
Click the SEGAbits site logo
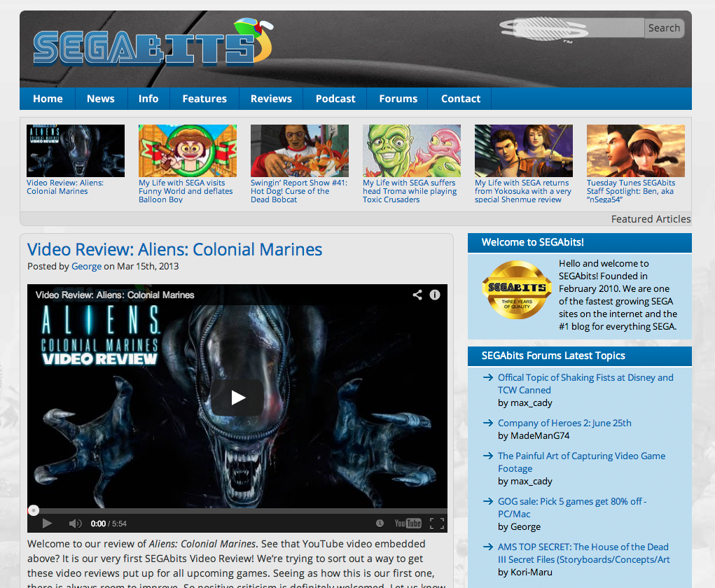[153, 43]
